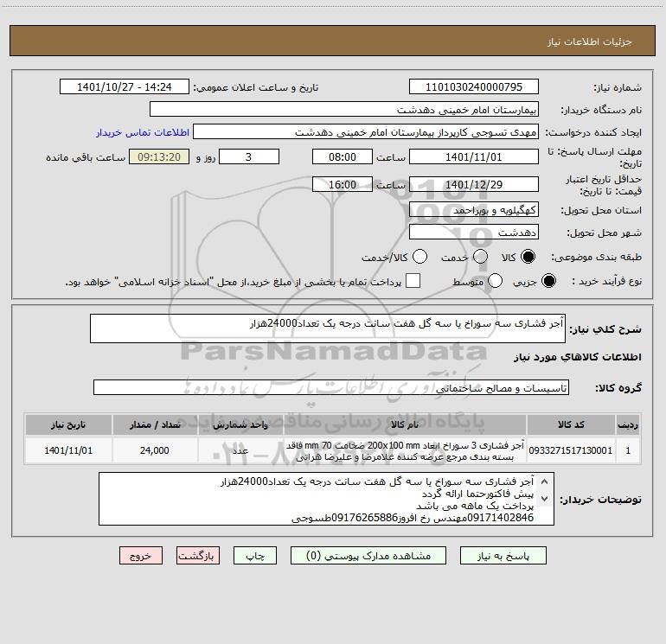Open the اطلاعات تماس خریدار link
The image size is (666, 644).
pyautogui.click(x=143, y=132)
